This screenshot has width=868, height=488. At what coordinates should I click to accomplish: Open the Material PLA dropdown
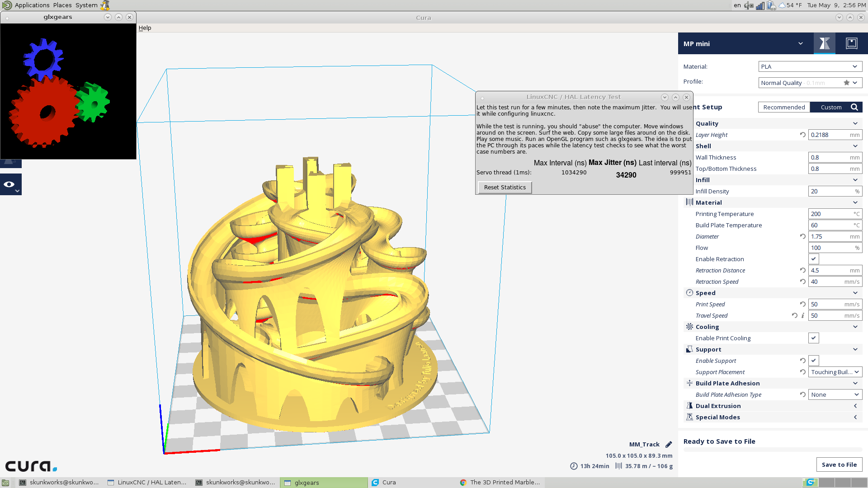tap(810, 66)
